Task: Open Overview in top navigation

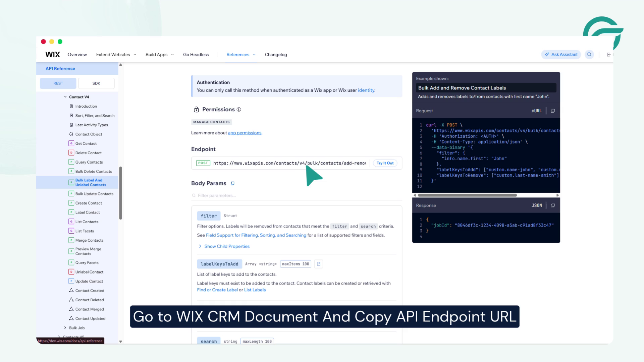Action: click(x=77, y=55)
